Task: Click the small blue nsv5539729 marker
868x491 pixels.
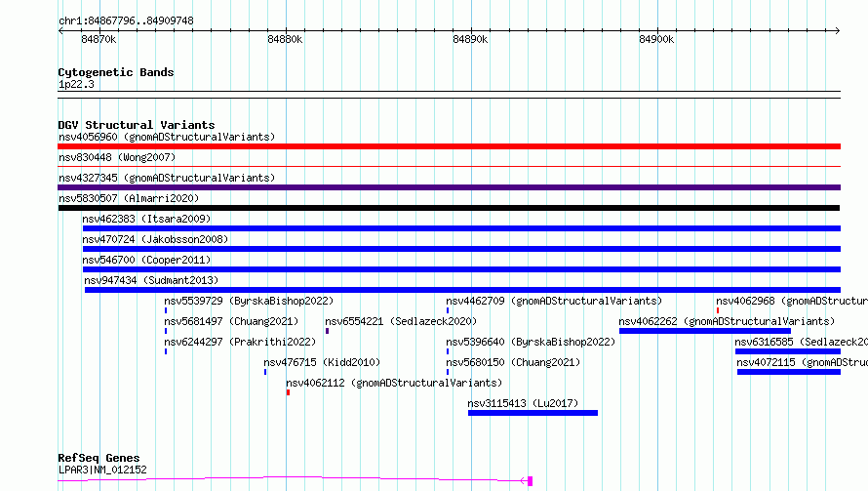Action: 166,310
